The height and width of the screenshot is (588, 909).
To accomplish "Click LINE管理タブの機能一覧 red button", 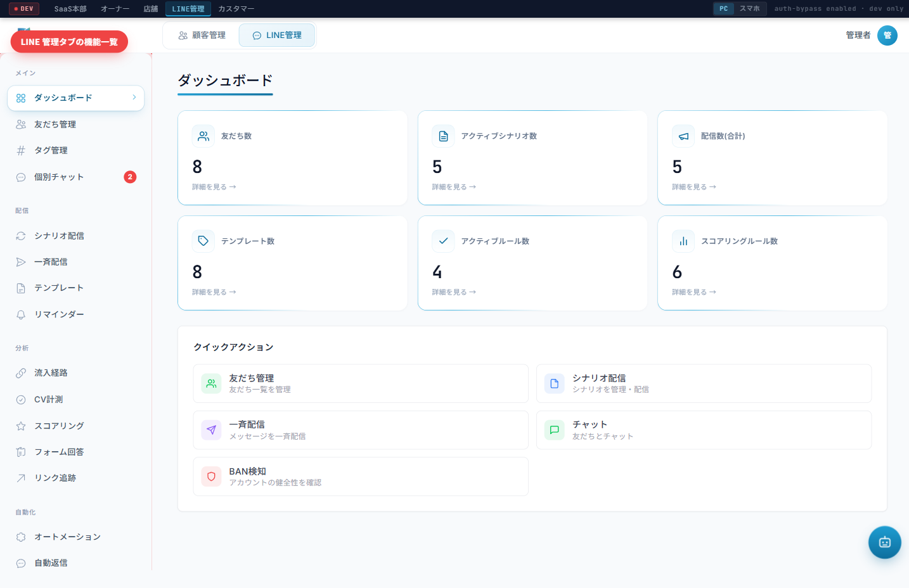I will (x=69, y=42).
